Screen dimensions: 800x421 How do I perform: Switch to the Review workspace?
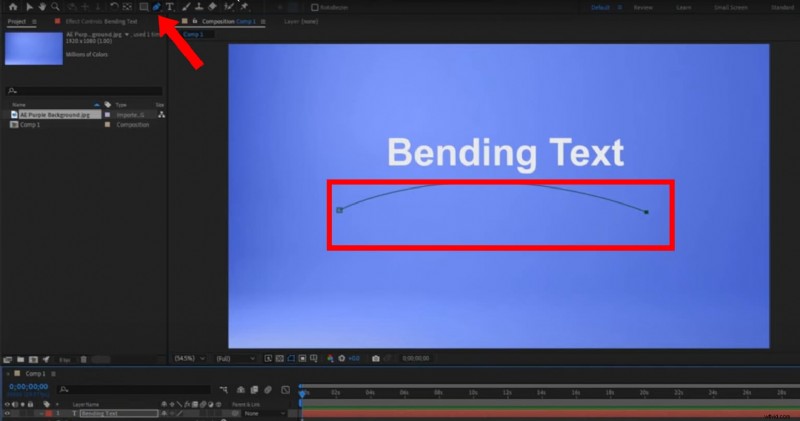[x=643, y=8]
